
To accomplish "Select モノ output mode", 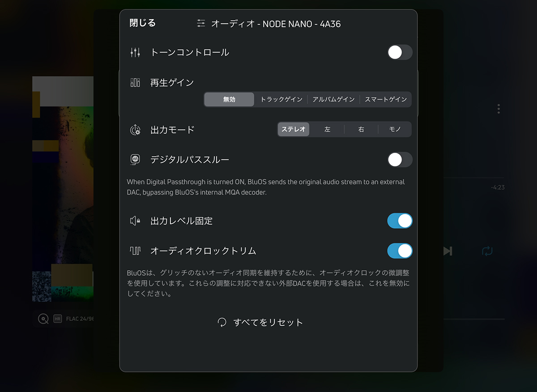I will (x=395, y=129).
